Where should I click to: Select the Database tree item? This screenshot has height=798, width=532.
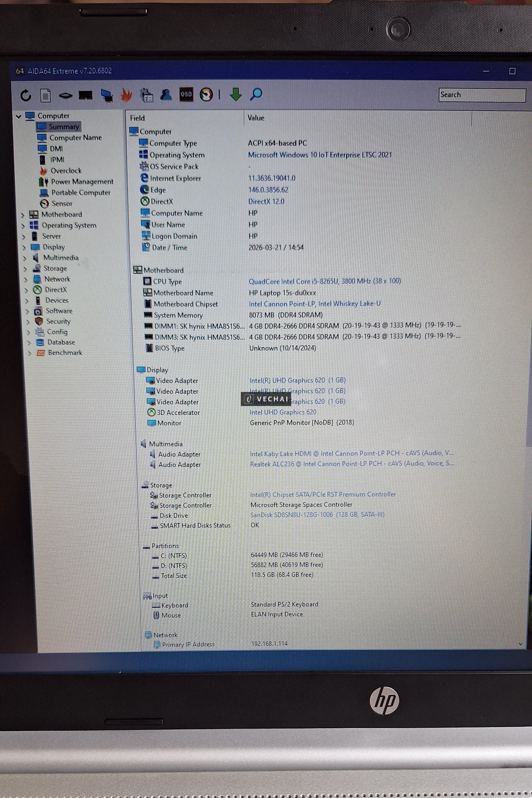[61, 343]
